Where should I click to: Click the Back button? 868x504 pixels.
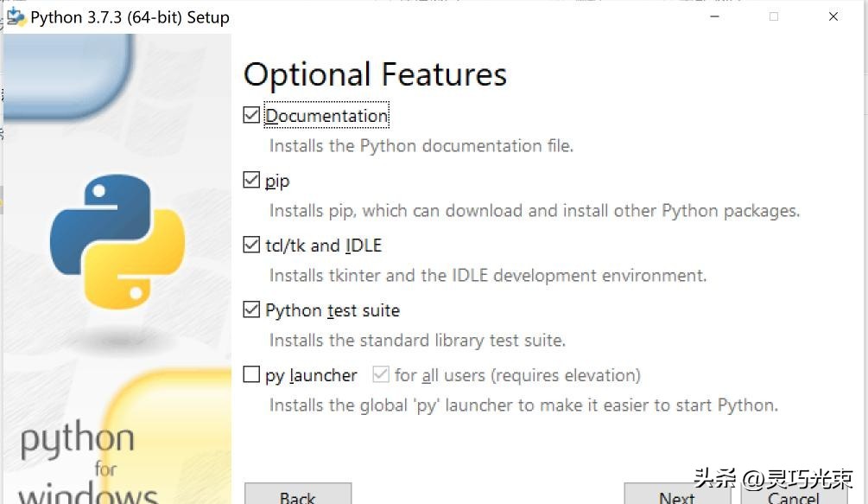(297, 496)
